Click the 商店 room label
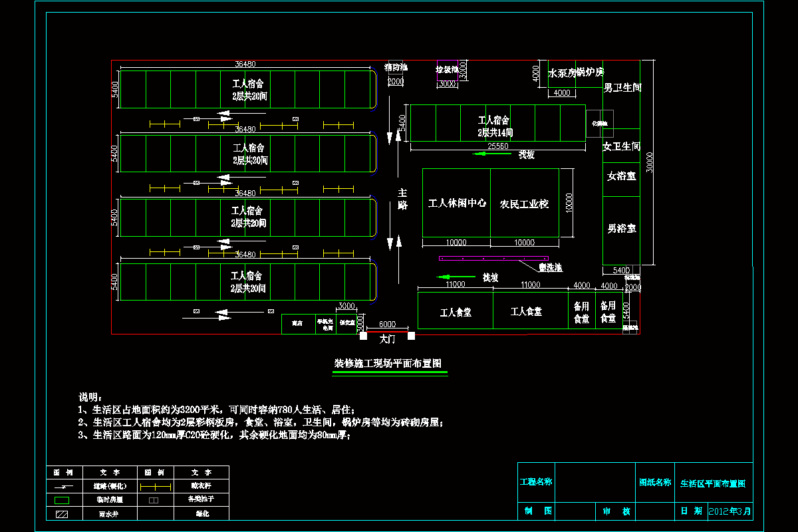 click(297, 324)
